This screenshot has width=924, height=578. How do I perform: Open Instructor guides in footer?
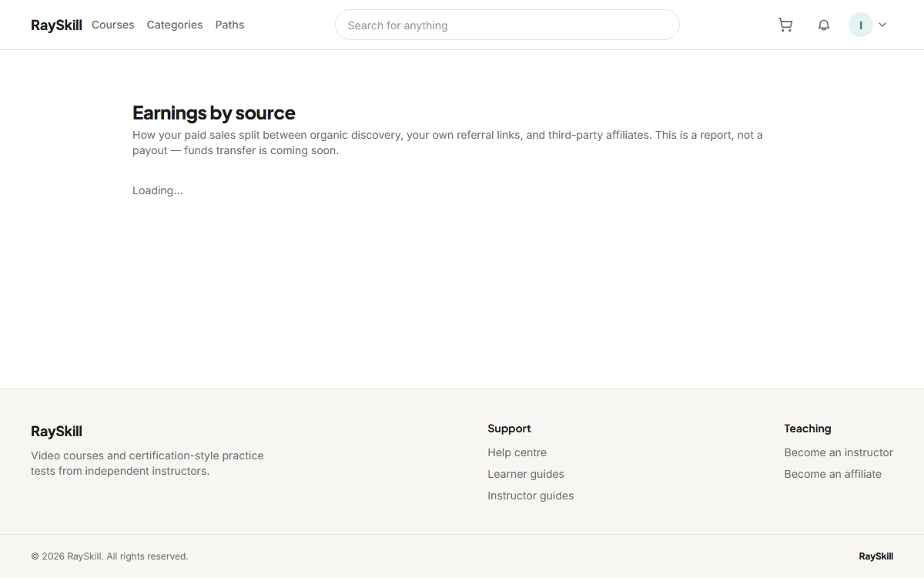(x=531, y=496)
